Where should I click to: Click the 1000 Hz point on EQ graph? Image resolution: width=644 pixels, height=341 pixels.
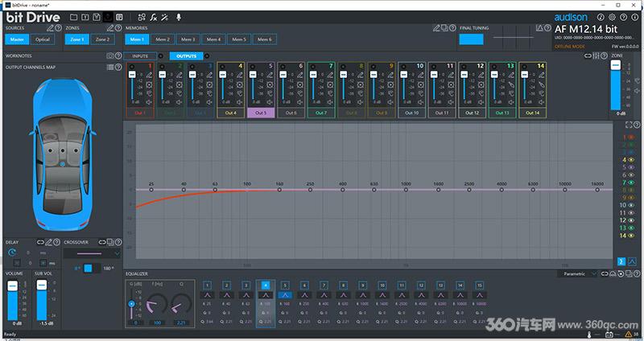pyautogui.click(x=406, y=190)
